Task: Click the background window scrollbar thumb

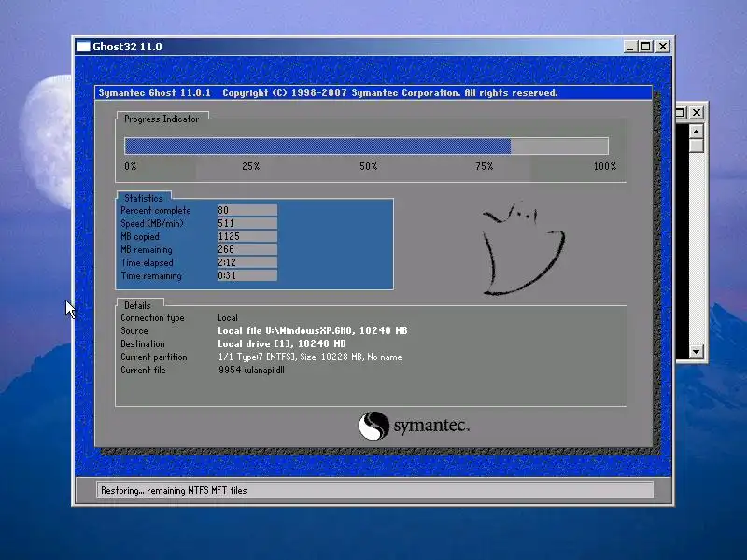Action: point(697,146)
